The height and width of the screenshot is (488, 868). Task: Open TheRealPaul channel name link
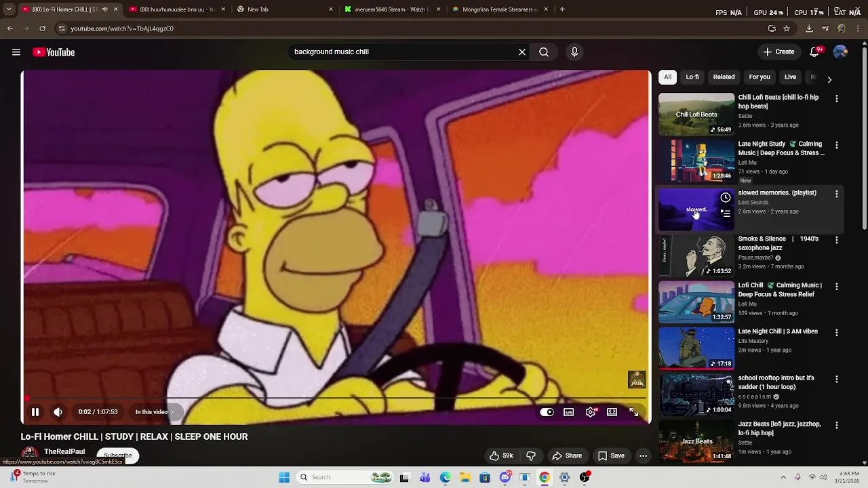[64, 452]
